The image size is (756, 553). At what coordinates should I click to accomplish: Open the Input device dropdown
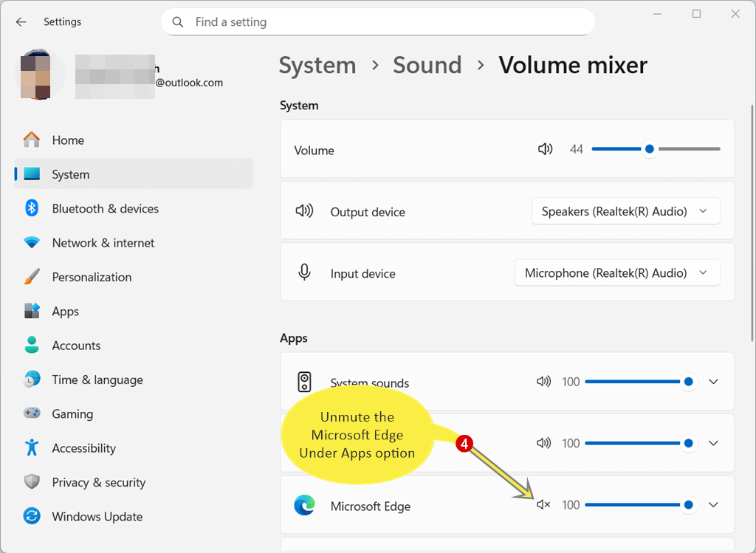click(617, 273)
